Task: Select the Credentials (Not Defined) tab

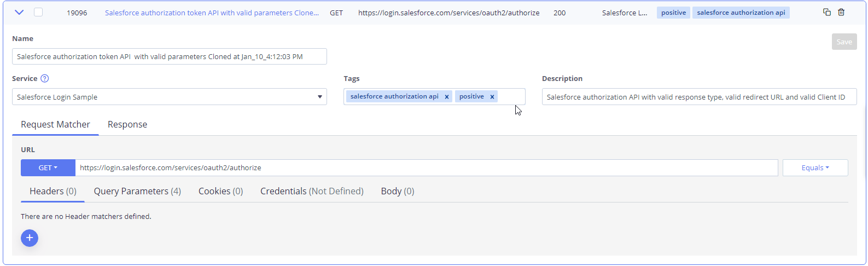Action: point(312,192)
